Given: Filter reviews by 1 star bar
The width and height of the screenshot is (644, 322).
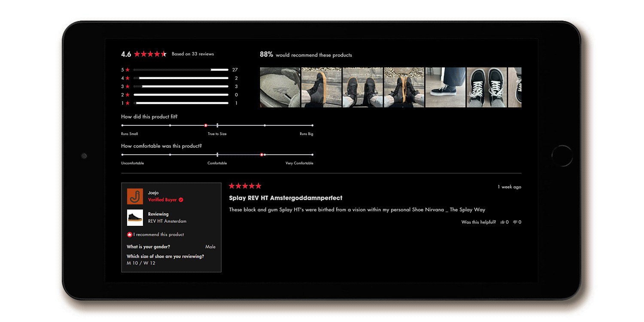Looking at the screenshot, I should (x=181, y=103).
